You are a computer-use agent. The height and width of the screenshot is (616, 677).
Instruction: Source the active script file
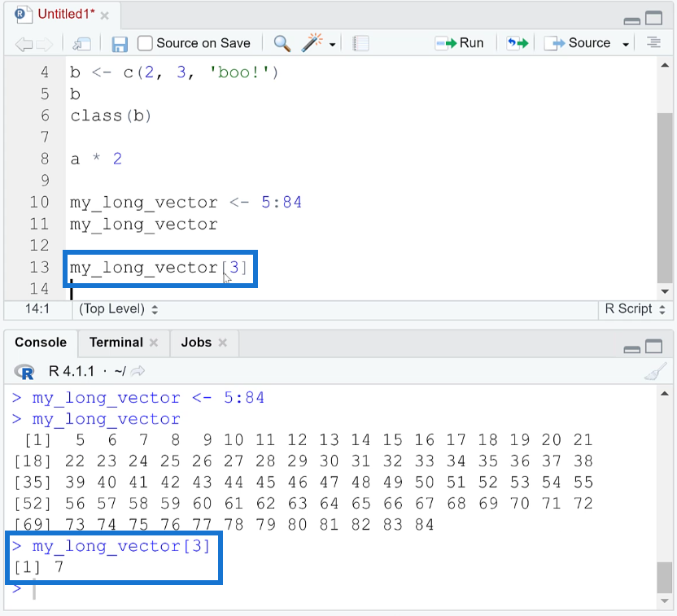[577, 43]
